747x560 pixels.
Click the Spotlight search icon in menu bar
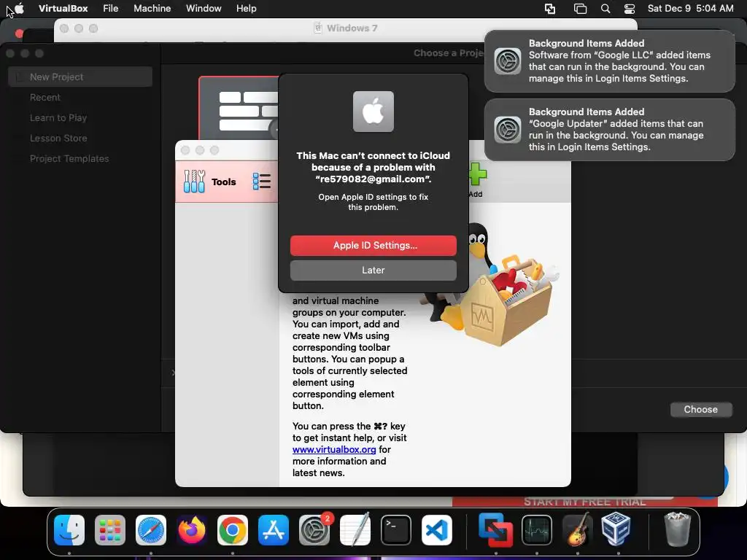[x=605, y=9]
